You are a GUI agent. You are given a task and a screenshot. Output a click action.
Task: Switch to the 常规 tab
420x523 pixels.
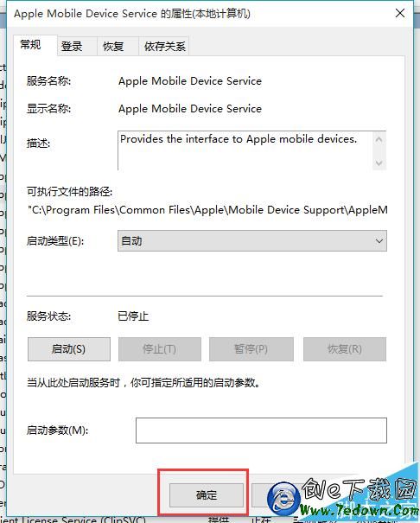pyautogui.click(x=31, y=45)
